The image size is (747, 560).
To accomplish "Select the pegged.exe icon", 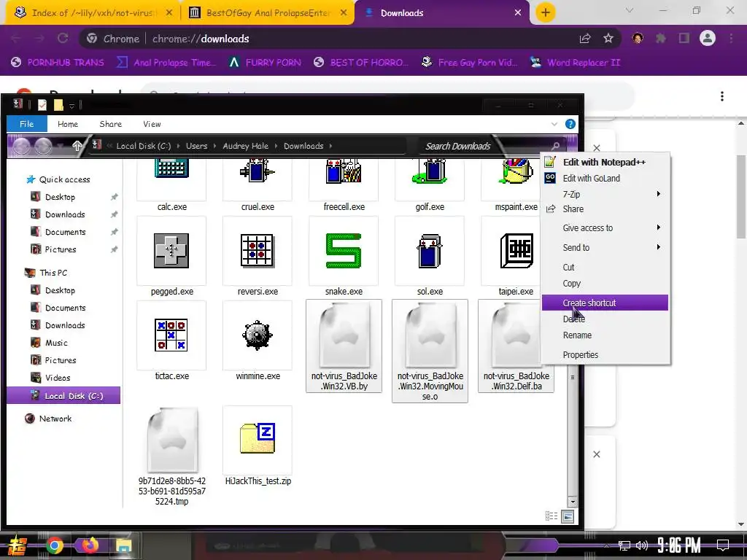I will [171, 251].
